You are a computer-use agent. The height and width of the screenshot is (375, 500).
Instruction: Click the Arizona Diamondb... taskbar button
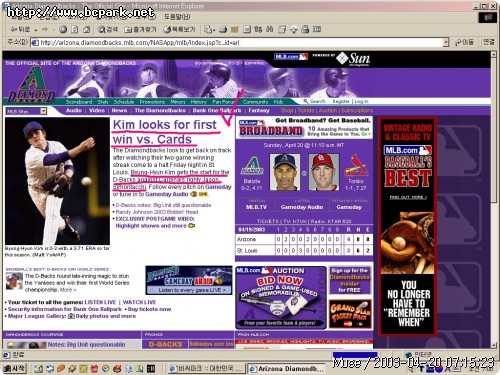287,369
